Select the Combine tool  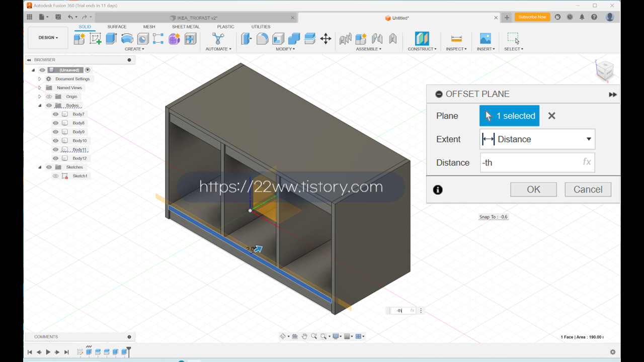(x=294, y=39)
